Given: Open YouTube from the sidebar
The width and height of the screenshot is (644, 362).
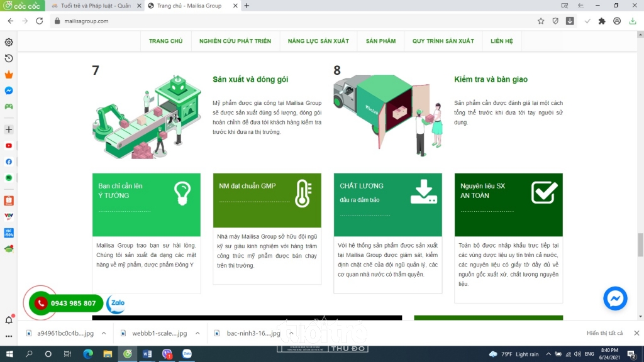Looking at the screenshot, I should pyautogui.click(x=9, y=146).
